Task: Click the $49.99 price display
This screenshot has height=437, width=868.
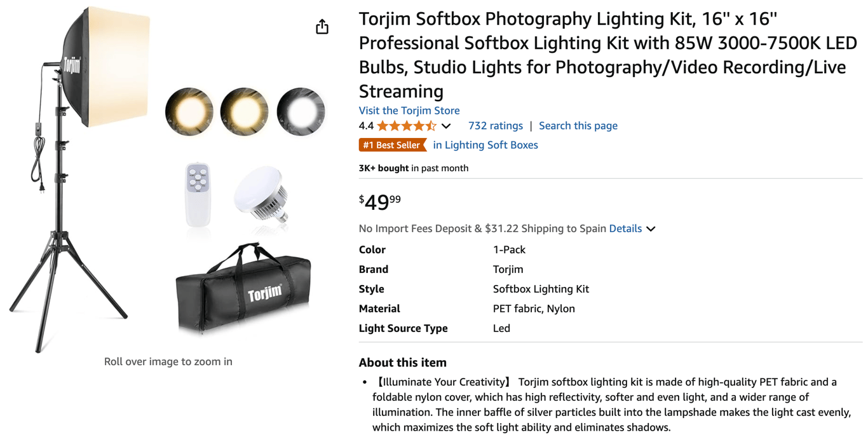Action: tap(379, 201)
